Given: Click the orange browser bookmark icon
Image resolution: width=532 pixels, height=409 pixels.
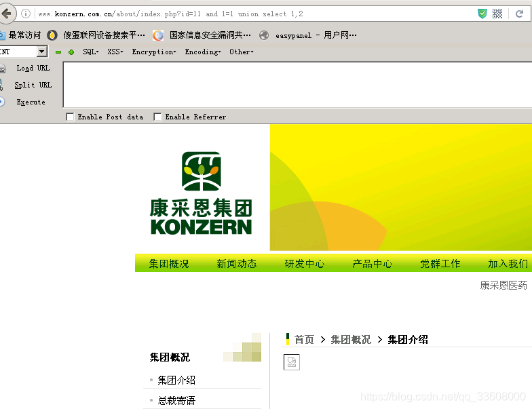Looking at the screenshot, I should [158, 35].
